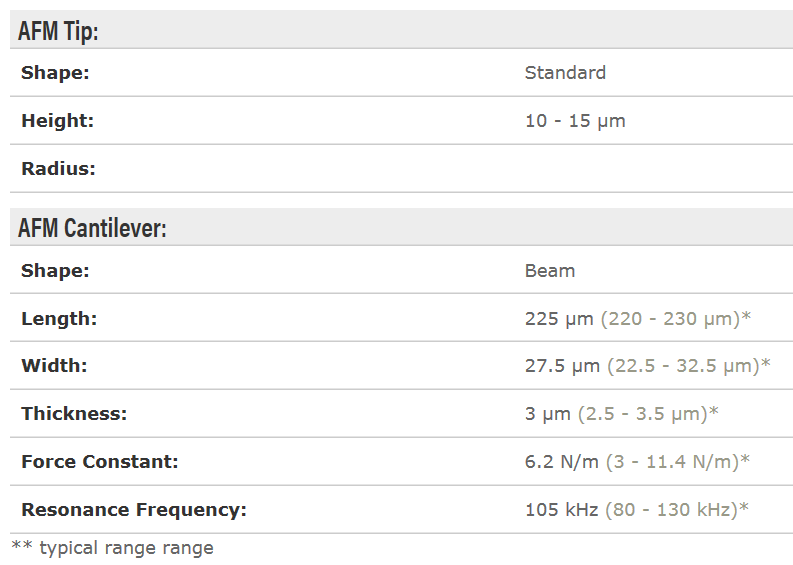Select the Length label
Viewport: 793px width, 565px height.
(59, 319)
